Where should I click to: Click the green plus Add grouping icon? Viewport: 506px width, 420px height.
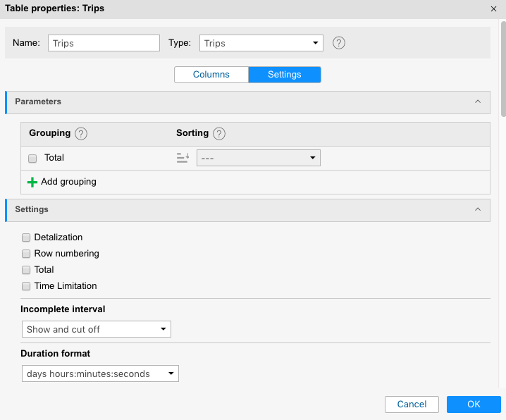point(32,182)
